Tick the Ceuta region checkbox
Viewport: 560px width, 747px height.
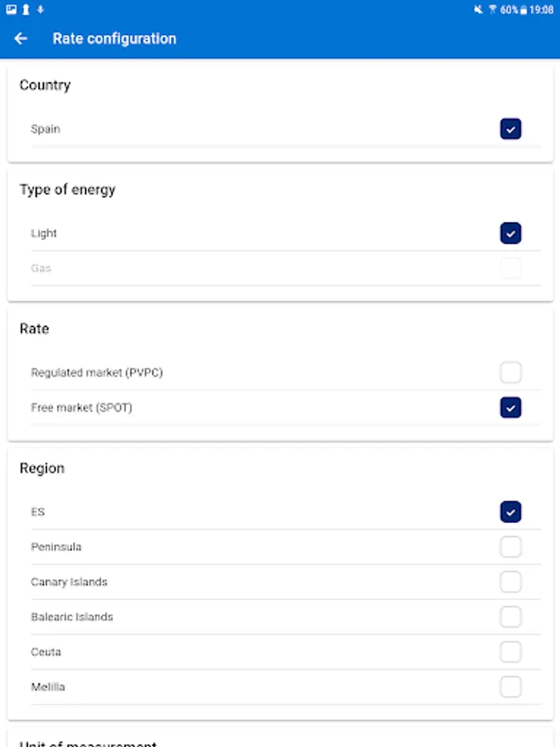pyautogui.click(x=510, y=652)
